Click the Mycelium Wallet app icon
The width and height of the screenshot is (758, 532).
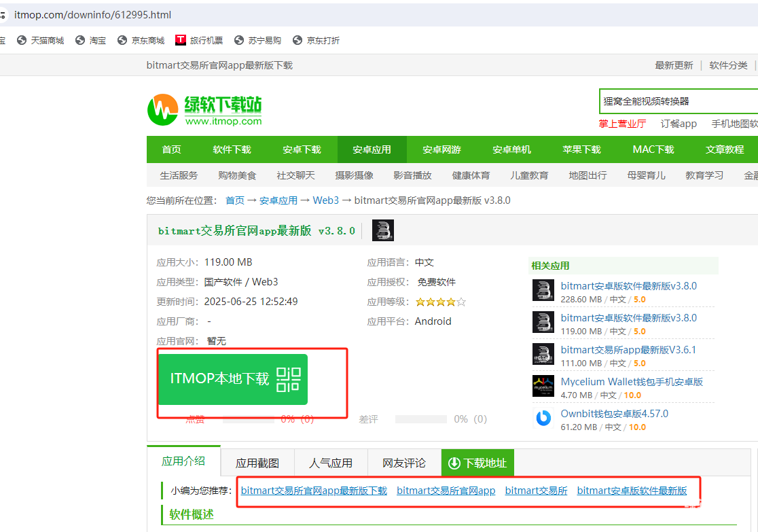point(543,386)
